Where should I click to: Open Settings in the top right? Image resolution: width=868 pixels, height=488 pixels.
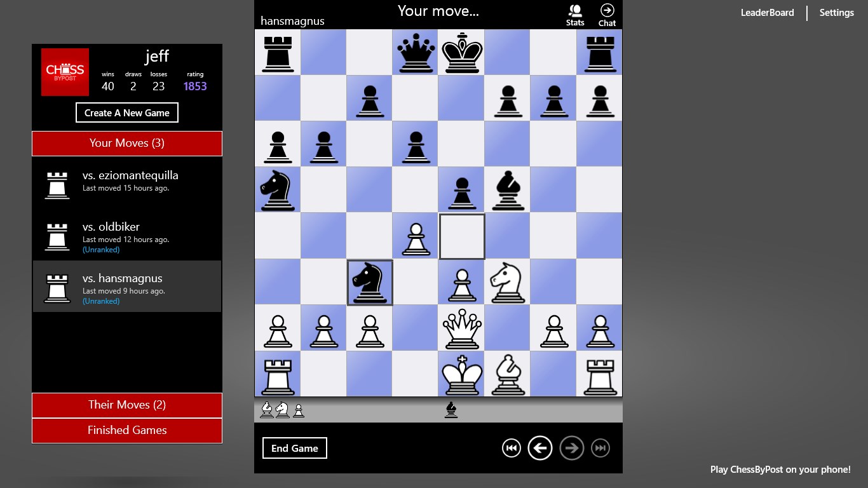pos(836,13)
